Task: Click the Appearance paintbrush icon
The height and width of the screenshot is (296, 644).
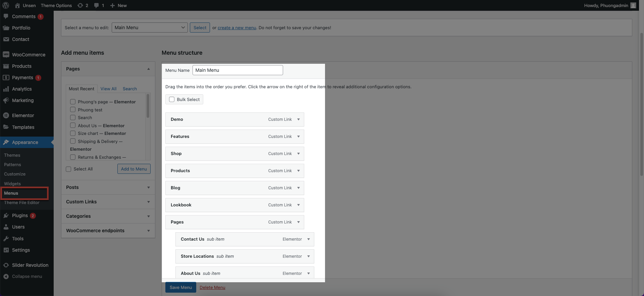Action: pos(6,142)
